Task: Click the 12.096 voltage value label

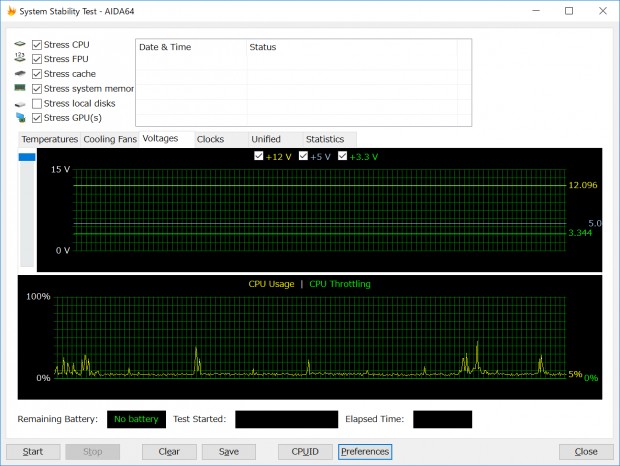Action: click(583, 185)
